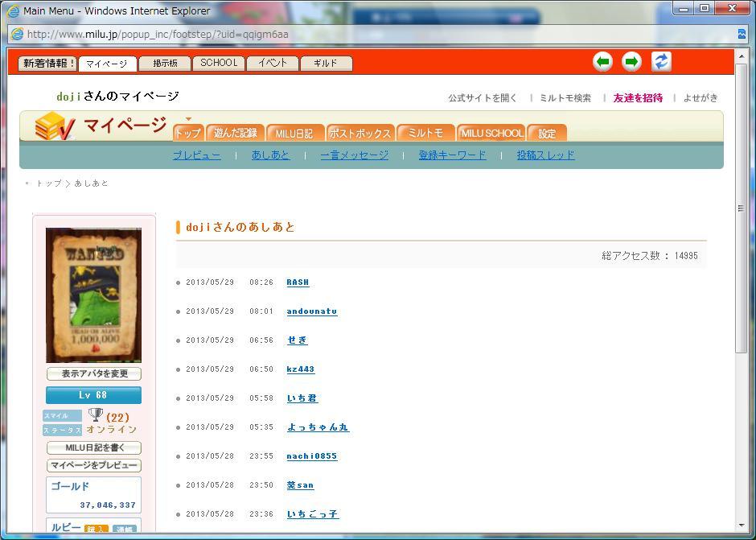
Task: Open the 遊んだ記録 page tab
Action: coord(235,133)
